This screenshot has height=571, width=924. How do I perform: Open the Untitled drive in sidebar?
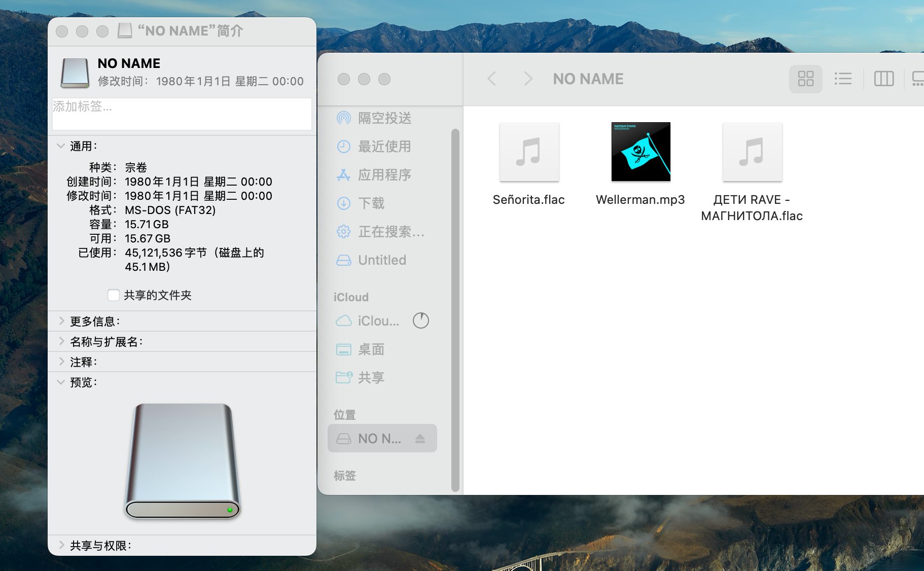pos(381,260)
